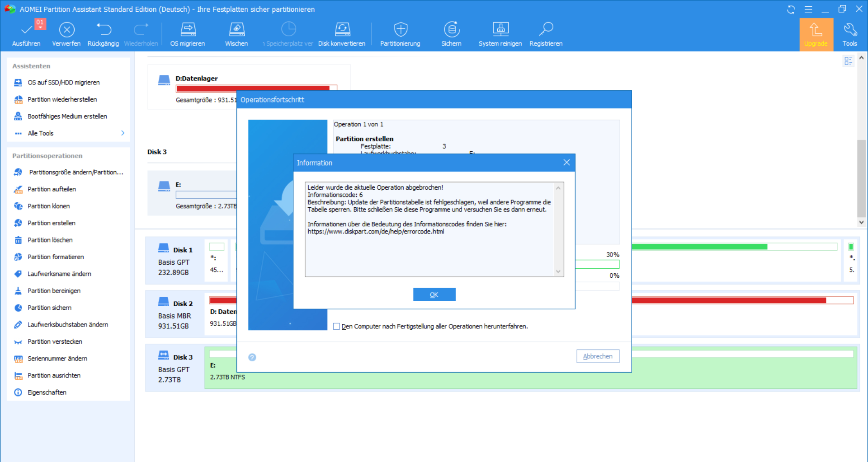Click the Registrieren key icon
The width and height of the screenshot is (868, 462).
coord(546,30)
